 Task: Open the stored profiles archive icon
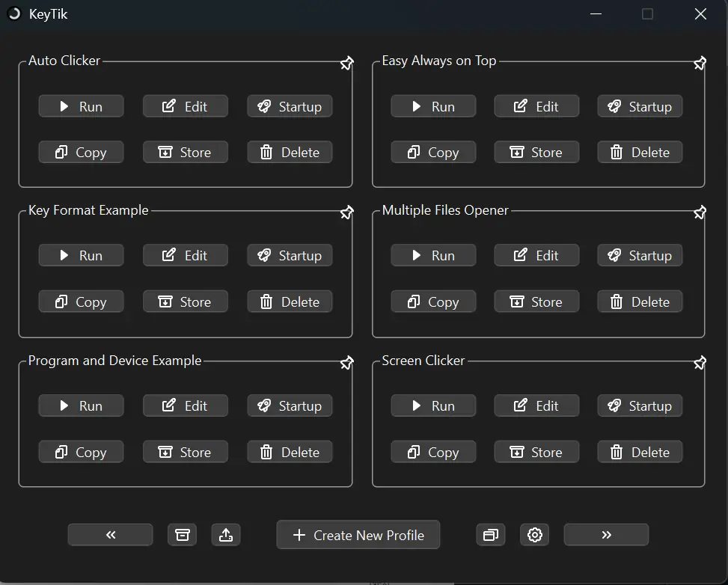click(182, 535)
